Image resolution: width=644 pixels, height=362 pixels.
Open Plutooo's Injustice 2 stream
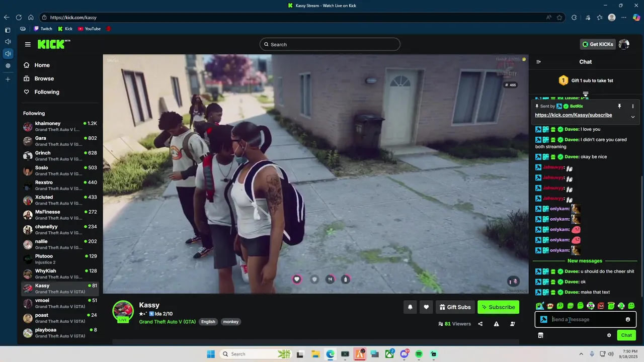click(x=60, y=259)
